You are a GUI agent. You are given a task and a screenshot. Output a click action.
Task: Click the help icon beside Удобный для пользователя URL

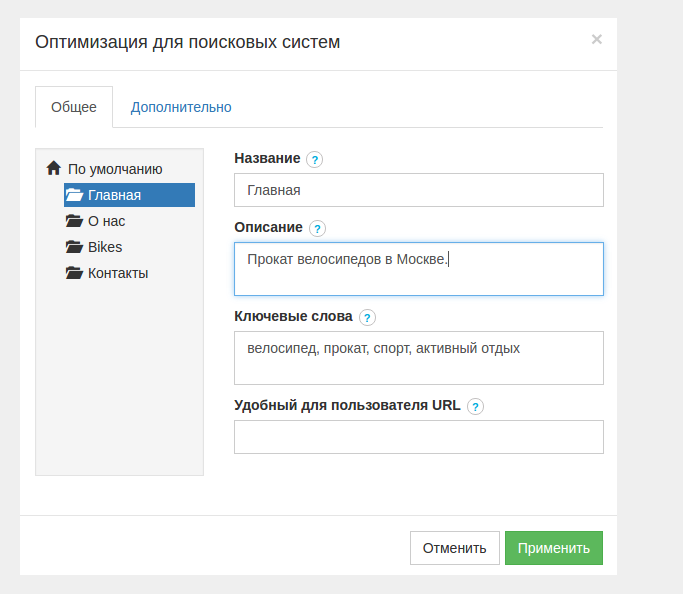coord(475,406)
